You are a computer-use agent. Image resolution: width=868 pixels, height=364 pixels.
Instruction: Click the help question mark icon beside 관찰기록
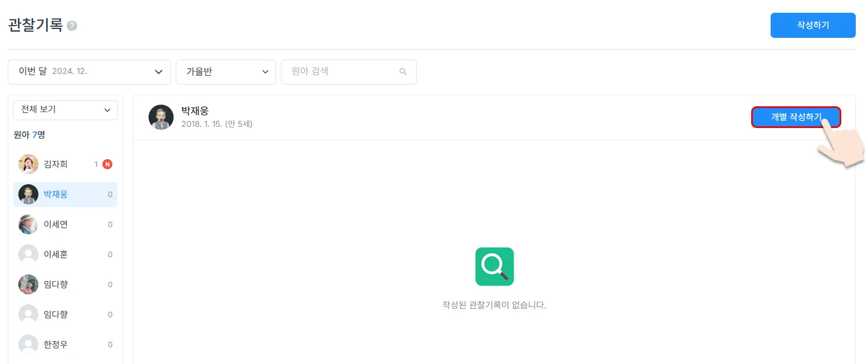[72, 26]
